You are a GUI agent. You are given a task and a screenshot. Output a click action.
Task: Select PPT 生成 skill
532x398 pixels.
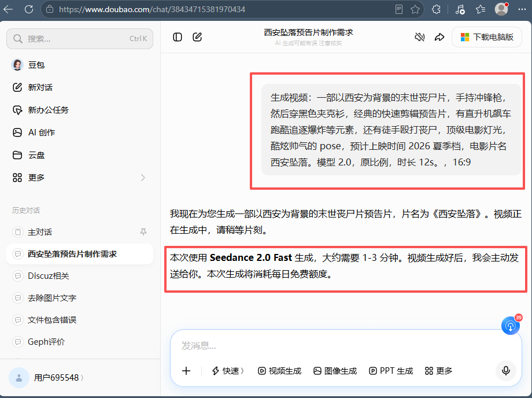click(391, 371)
